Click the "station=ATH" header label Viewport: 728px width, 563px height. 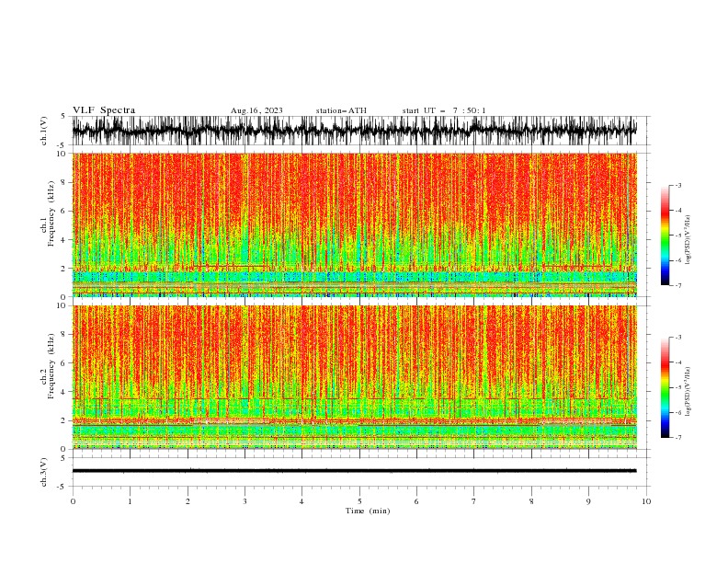pyautogui.click(x=341, y=110)
